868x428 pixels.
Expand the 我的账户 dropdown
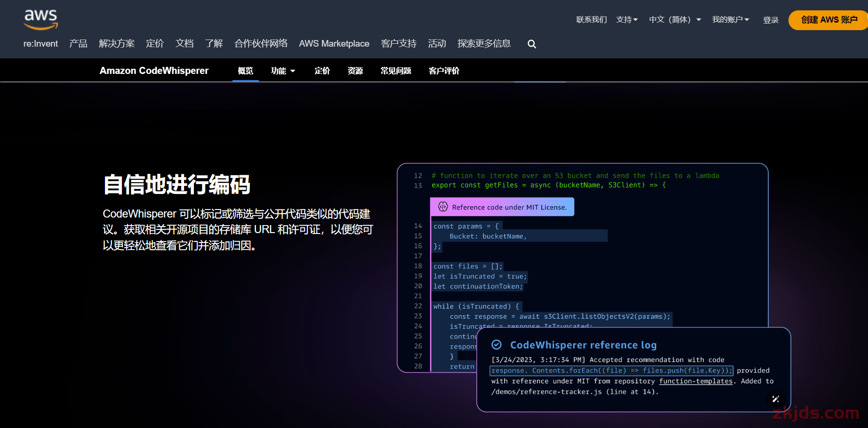pos(731,20)
